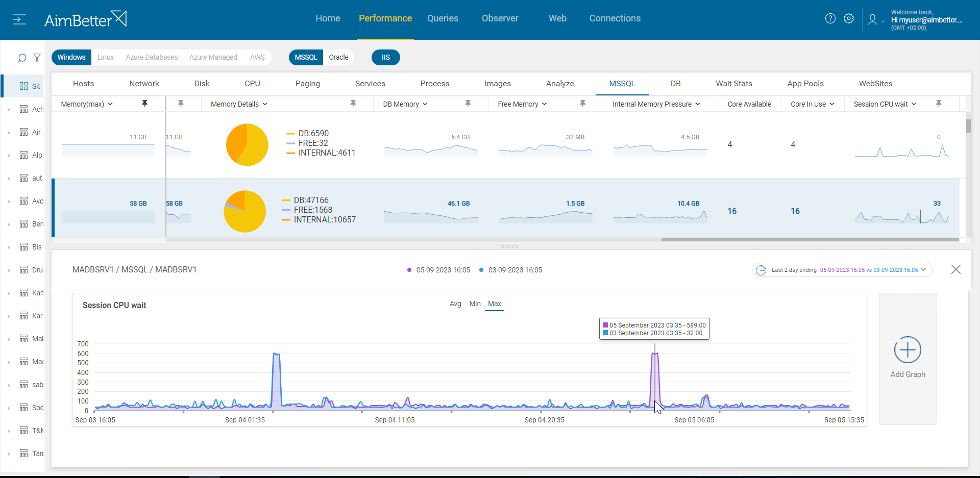
Task: Expand the Kah tree item arrow
Action: pyautogui.click(x=9, y=293)
